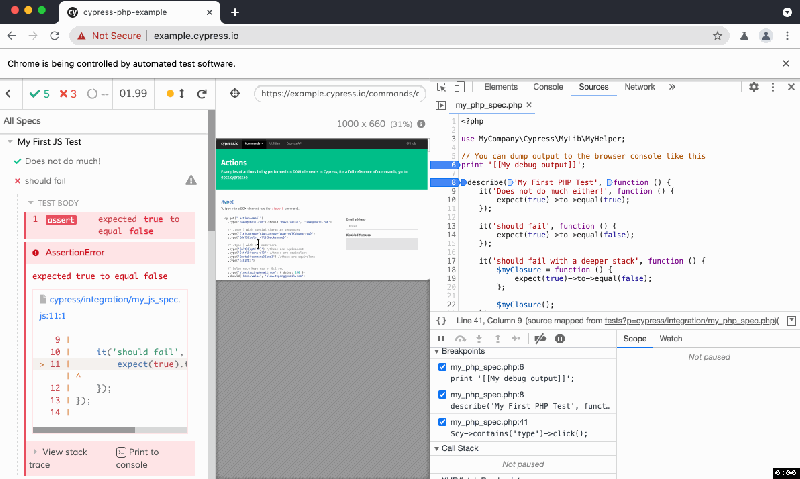Screen dimensions: 800x479
Task: Click the browser back arrow
Action: 12,36
